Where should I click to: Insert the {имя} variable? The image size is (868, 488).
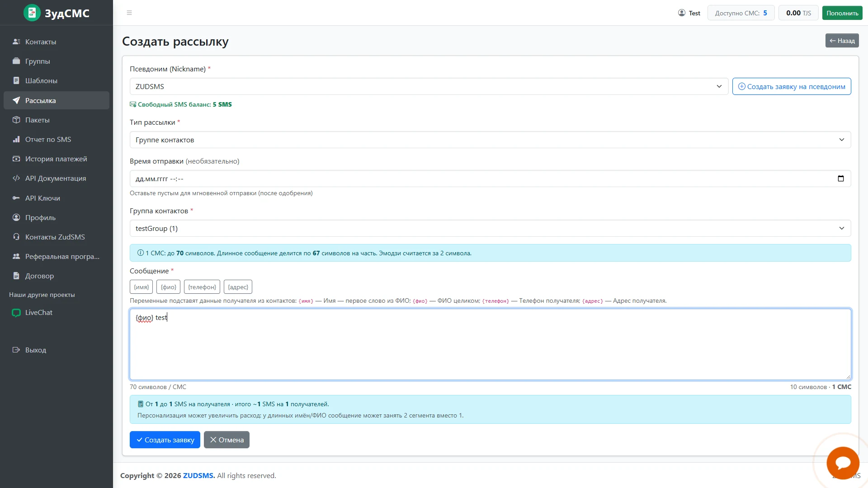(x=142, y=287)
